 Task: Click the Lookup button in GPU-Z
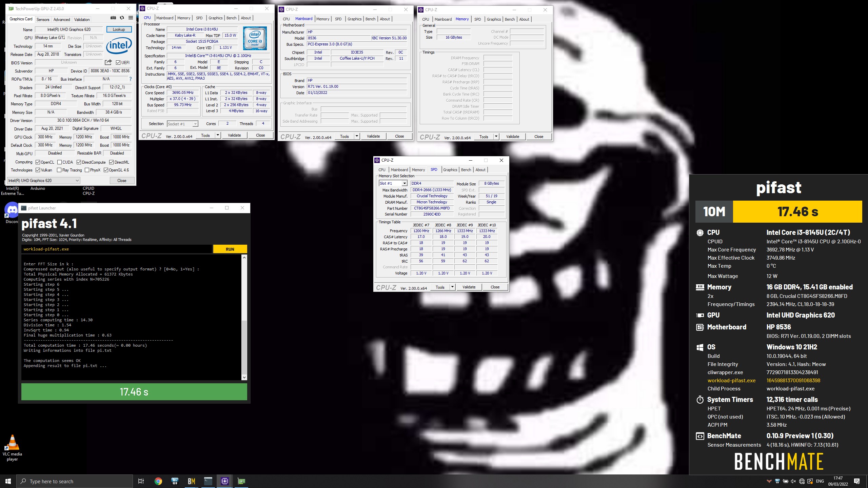tap(119, 29)
